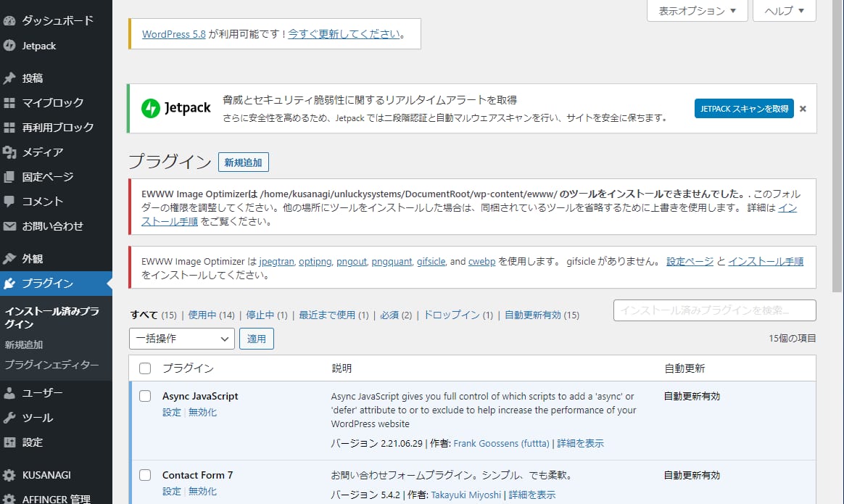Click the page vertical scrollbar
This screenshot has width=844, height=504.
coord(837,145)
